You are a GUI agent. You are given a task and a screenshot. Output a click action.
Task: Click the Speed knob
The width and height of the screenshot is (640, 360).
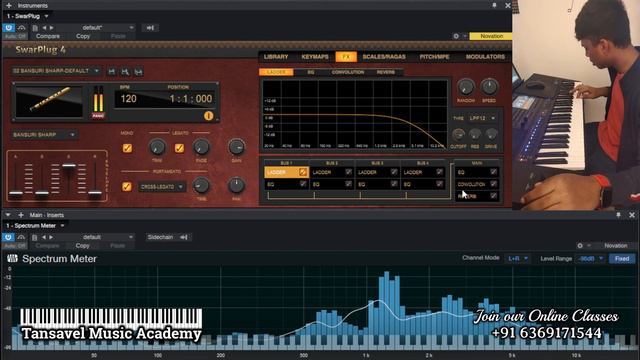tap(489, 87)
